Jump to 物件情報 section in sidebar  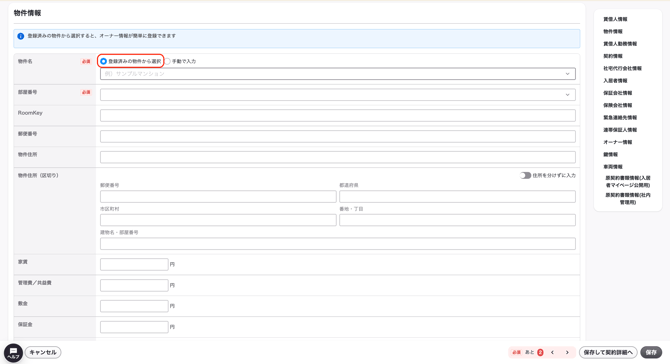613,32
